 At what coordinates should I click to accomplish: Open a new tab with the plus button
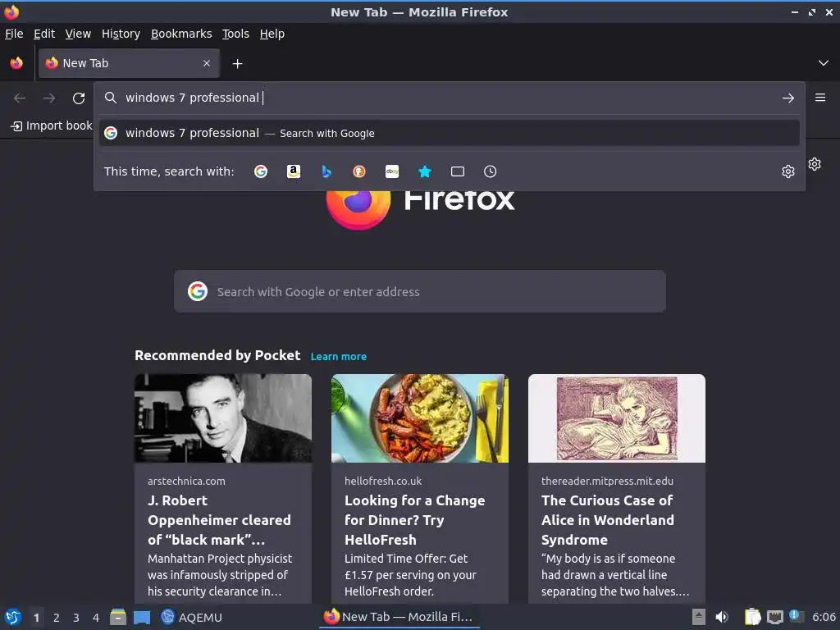point(237,64)
